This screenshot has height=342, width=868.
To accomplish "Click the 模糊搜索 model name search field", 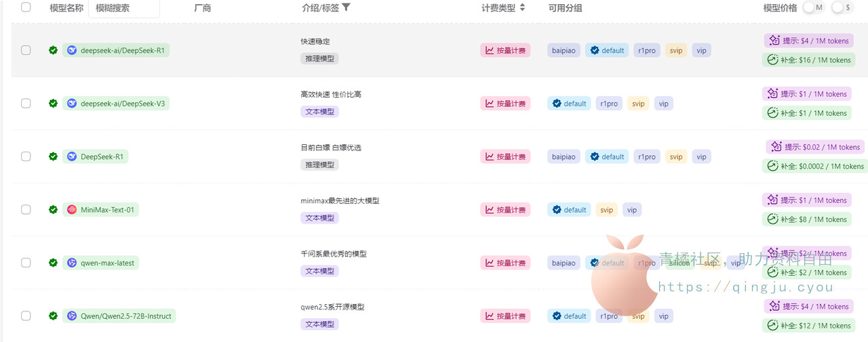I will tap(124, 8).
